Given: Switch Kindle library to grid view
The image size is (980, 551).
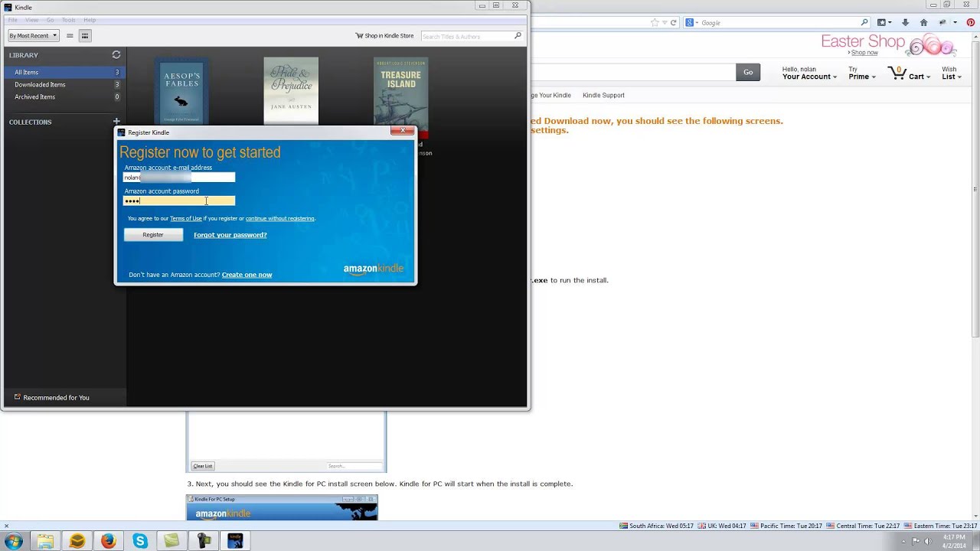Looking at the screenshot, I should coord(85,35).
